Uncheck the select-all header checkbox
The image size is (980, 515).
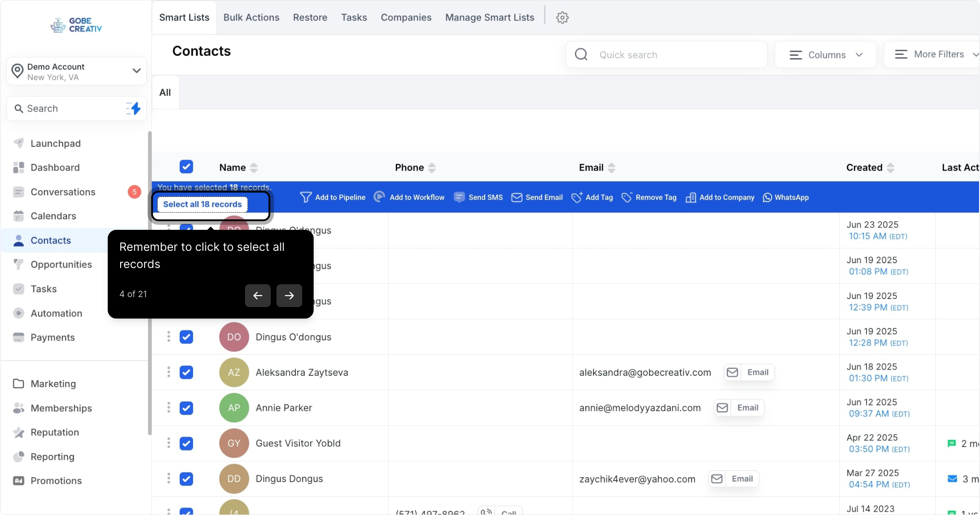point(186,167)
